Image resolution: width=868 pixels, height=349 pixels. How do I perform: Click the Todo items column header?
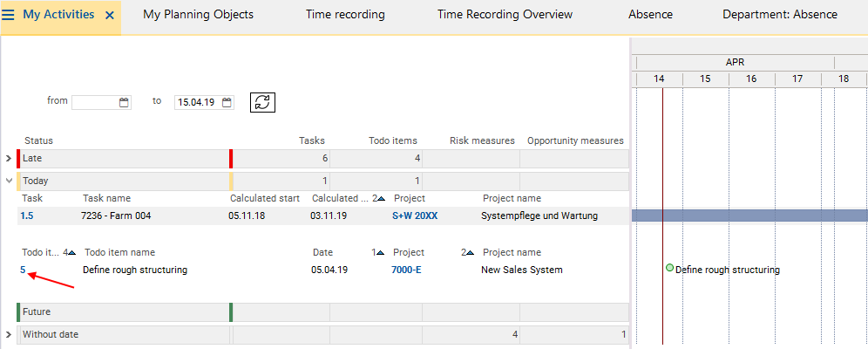point(393,140)
